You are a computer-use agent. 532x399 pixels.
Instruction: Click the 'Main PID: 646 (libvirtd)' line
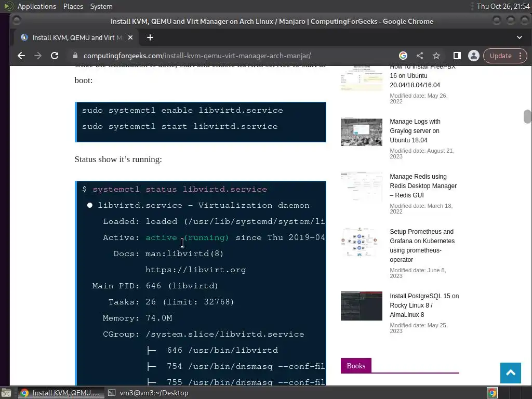coord(155,286)
